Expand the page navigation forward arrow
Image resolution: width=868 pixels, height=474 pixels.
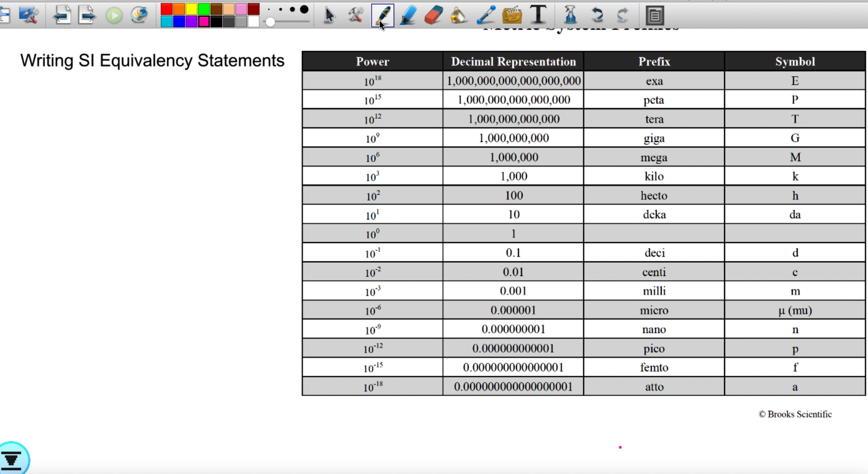pos(87,15)
